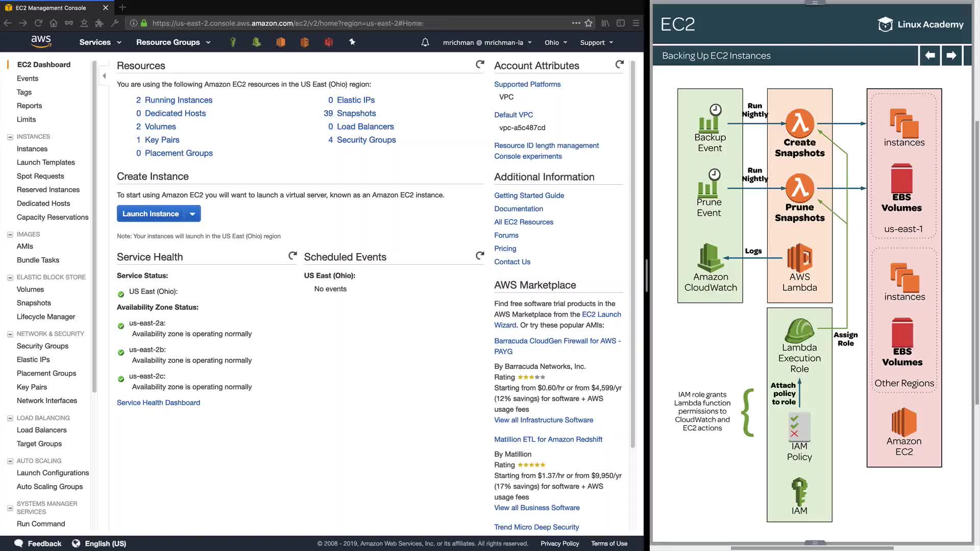Bookmark the page with star icon
The height and width of the screenshot is (551, 980).
[589, 23]
